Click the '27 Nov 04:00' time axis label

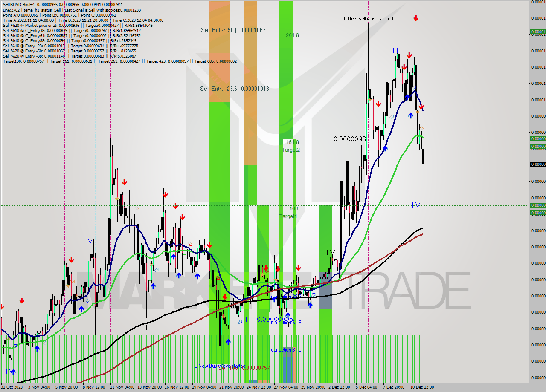pyautogui.click(x=285, y=387)
